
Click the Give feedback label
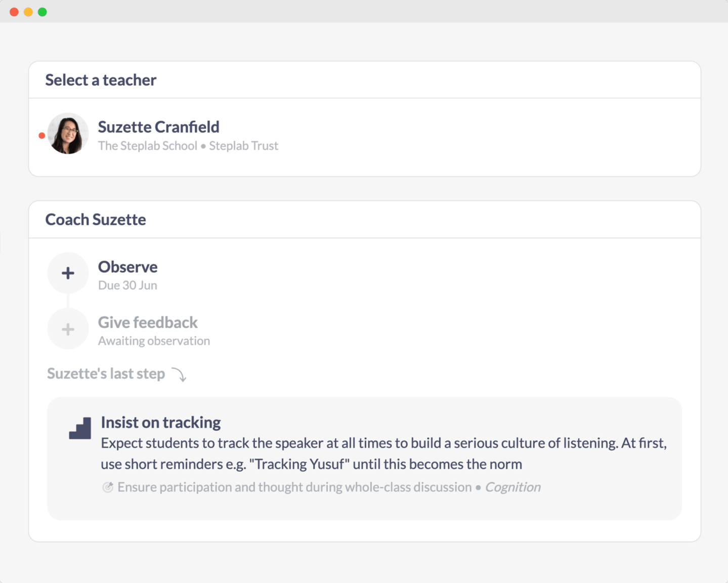[x=148, y=322]
